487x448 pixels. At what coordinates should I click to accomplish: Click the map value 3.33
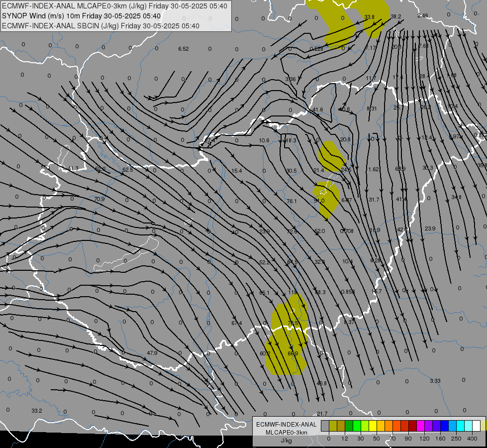pyautogui.click(x=435, y=381)
